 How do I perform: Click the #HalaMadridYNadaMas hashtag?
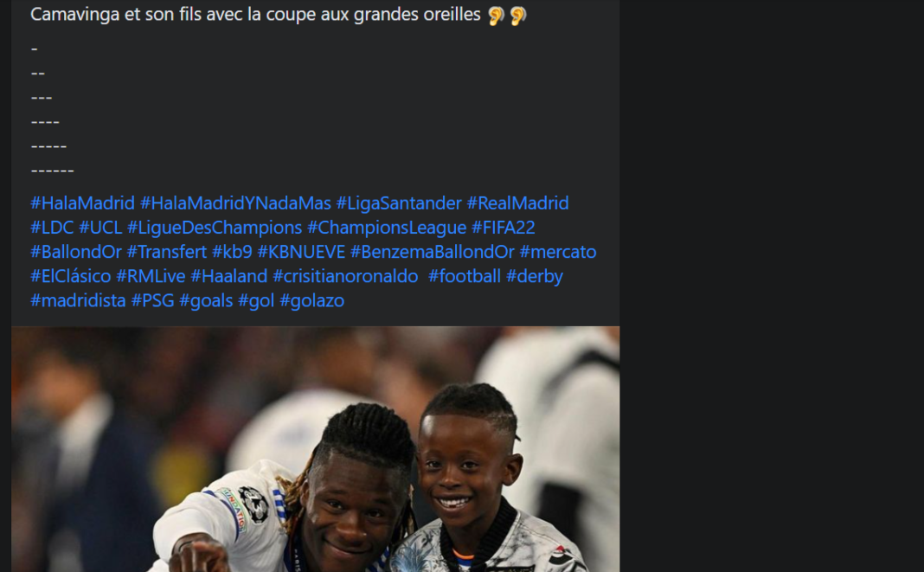[235, 203]
